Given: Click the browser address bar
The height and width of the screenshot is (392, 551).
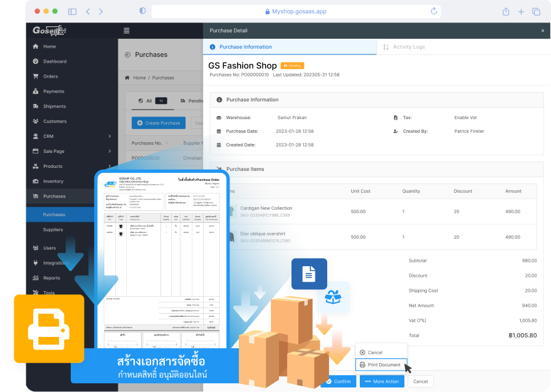Looking at the screenshot, I should [296, 11].
